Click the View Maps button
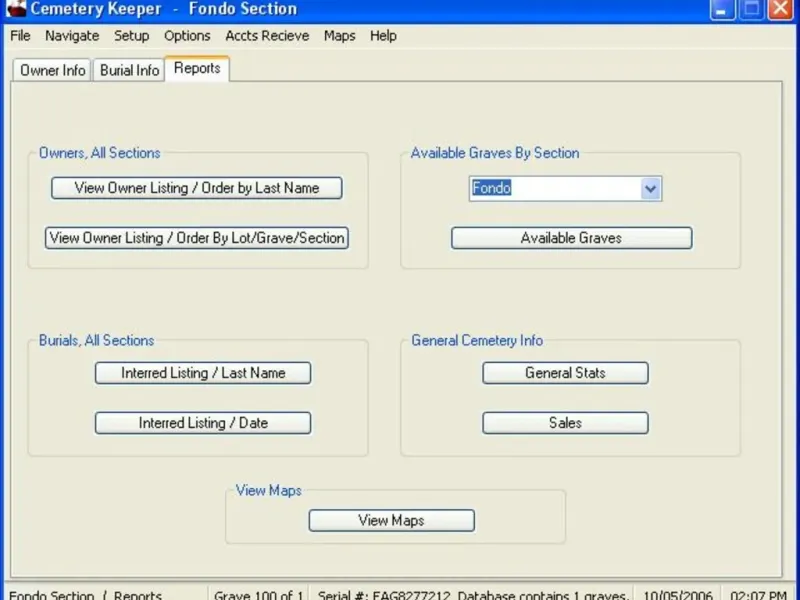The width and height of the screenshot is (800, 600). 391,520
